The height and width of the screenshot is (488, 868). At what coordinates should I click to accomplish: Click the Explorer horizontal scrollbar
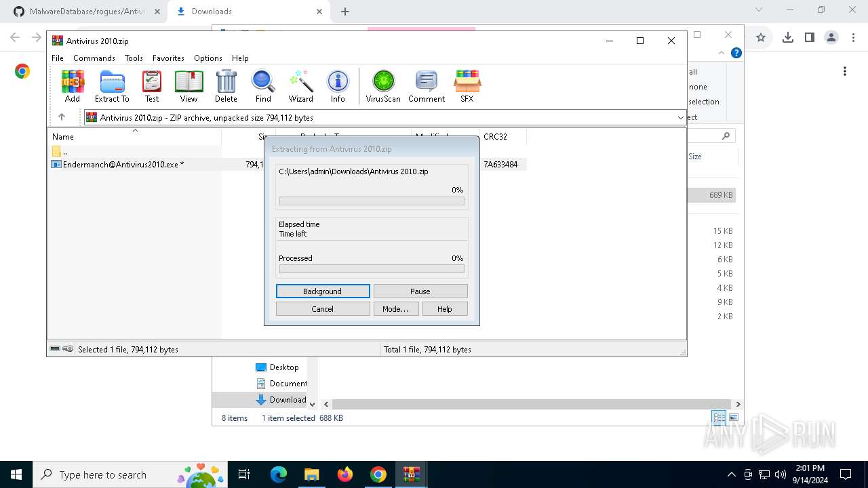click(x=532, y=404)
